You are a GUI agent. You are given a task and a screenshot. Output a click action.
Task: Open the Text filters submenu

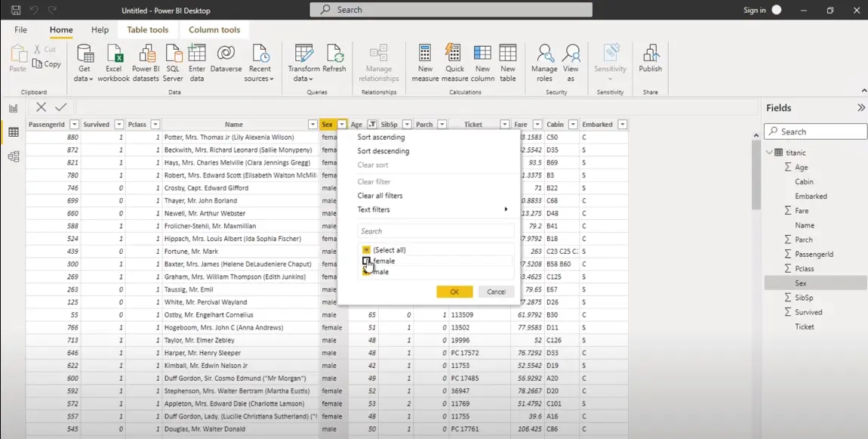click(432, 209)
